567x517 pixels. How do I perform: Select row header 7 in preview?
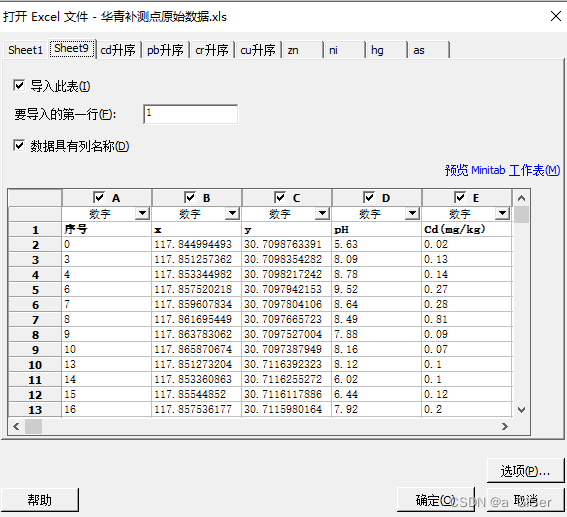coord(35,320)
